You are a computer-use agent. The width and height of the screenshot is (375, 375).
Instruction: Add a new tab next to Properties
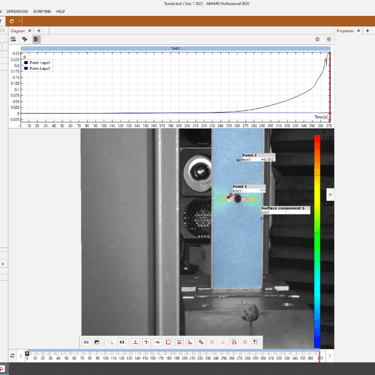[368, 31]
